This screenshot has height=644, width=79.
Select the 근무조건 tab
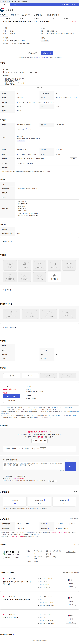coord(22,19)
